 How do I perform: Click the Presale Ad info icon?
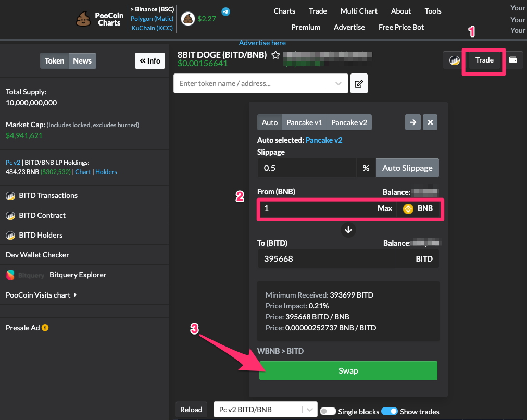[45, 328]
